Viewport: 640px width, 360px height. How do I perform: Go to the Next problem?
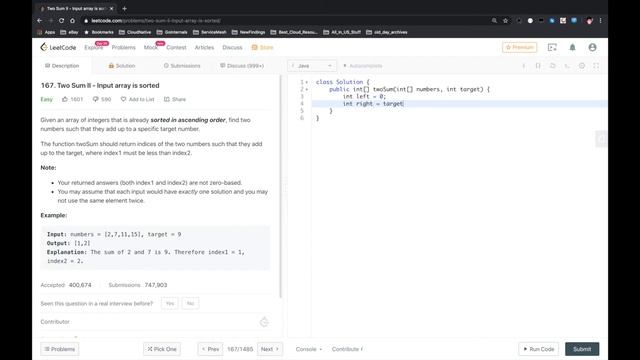[x=270, y=349]
